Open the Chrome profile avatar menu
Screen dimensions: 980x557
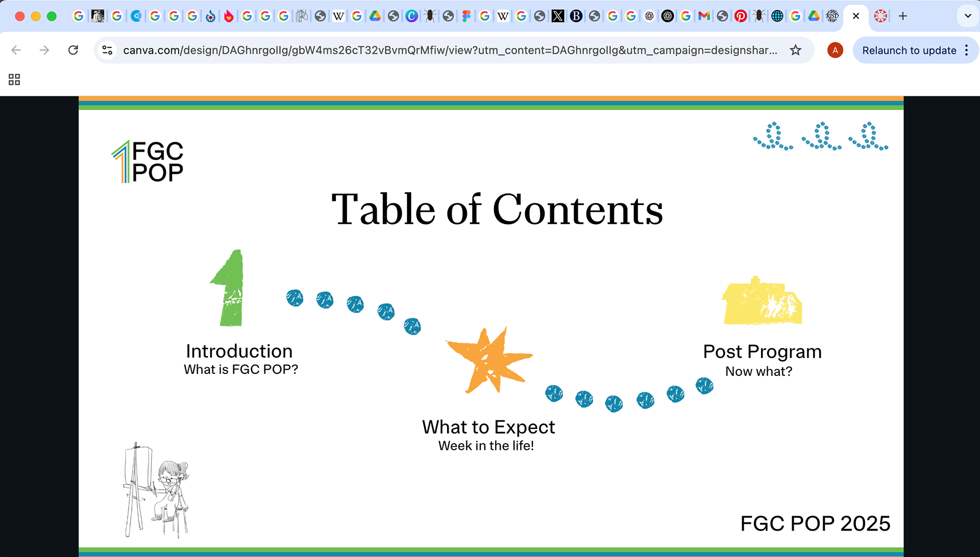(x=835, y=50)
